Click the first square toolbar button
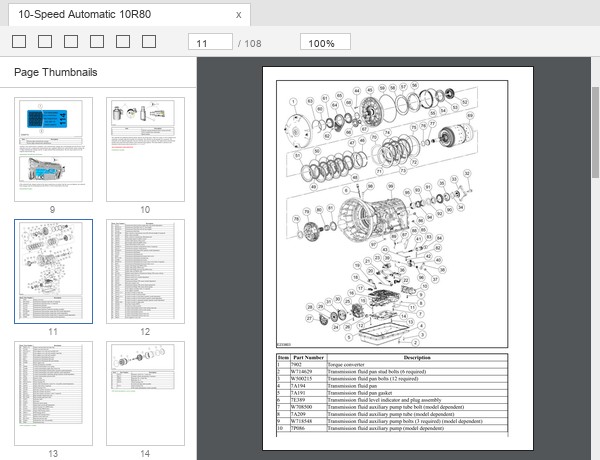Screen dimensions: 600x460 (x=19, y=42)
